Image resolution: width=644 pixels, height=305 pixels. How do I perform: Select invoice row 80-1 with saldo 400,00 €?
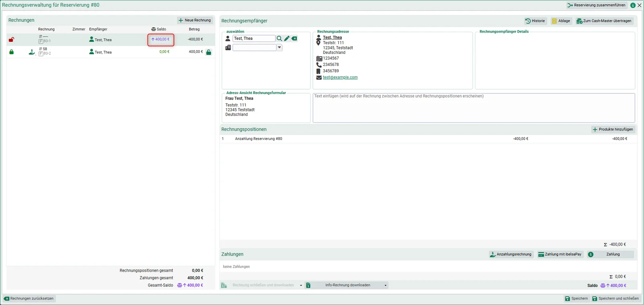point(111,39)
